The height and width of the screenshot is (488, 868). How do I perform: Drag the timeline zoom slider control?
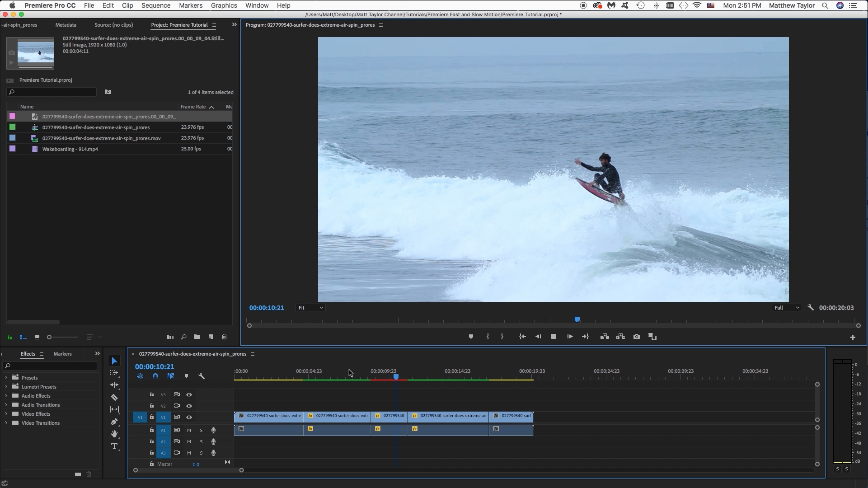[188, 470]
